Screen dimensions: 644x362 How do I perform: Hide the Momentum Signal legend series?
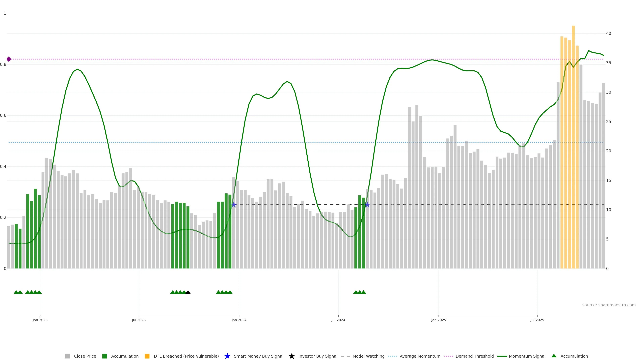coord(527,356)
